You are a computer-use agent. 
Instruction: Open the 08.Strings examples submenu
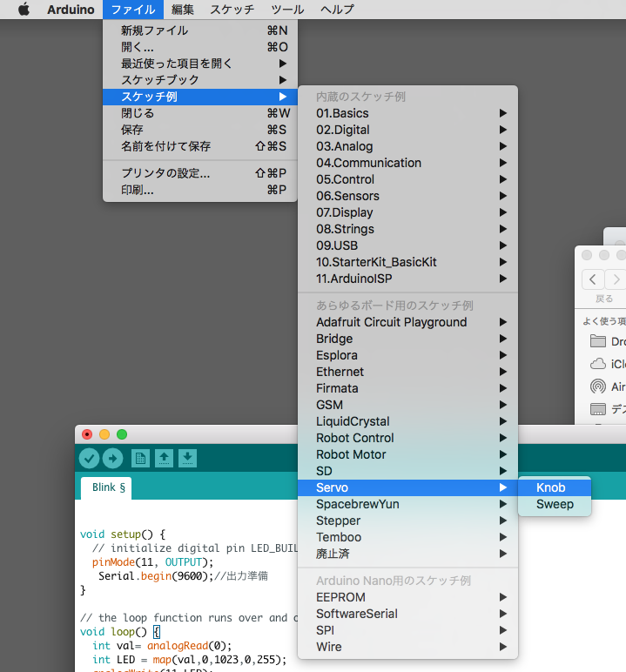coord(407,229)
